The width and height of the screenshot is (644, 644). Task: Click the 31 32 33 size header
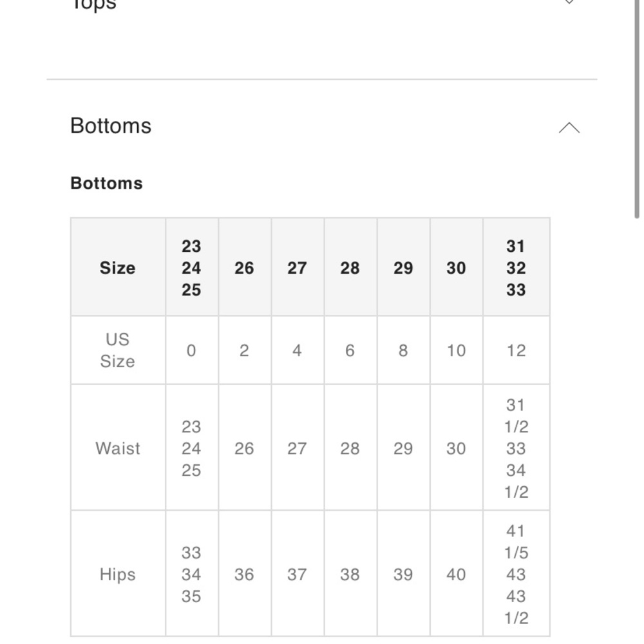tap(516, 267)
